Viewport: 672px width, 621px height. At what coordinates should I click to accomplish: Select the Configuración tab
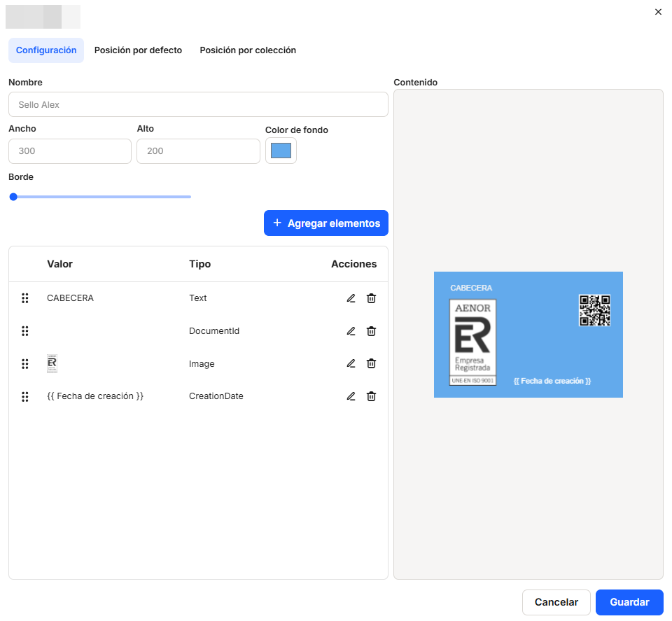pos(46,50)
